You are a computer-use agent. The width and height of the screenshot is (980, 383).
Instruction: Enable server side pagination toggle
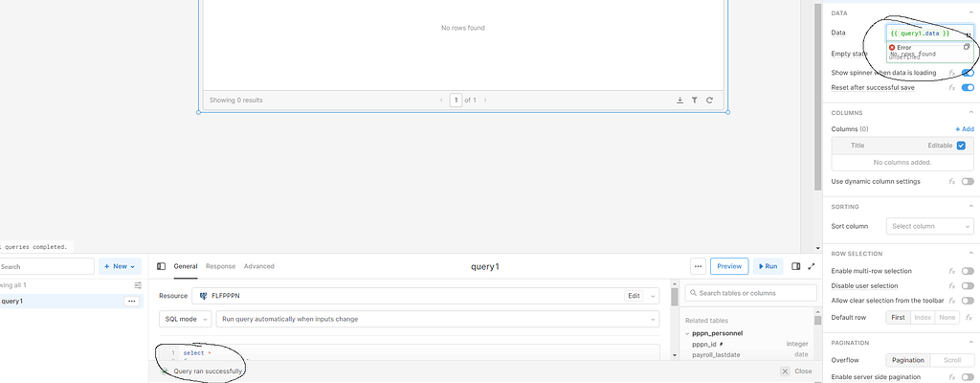tap(968, 377)
